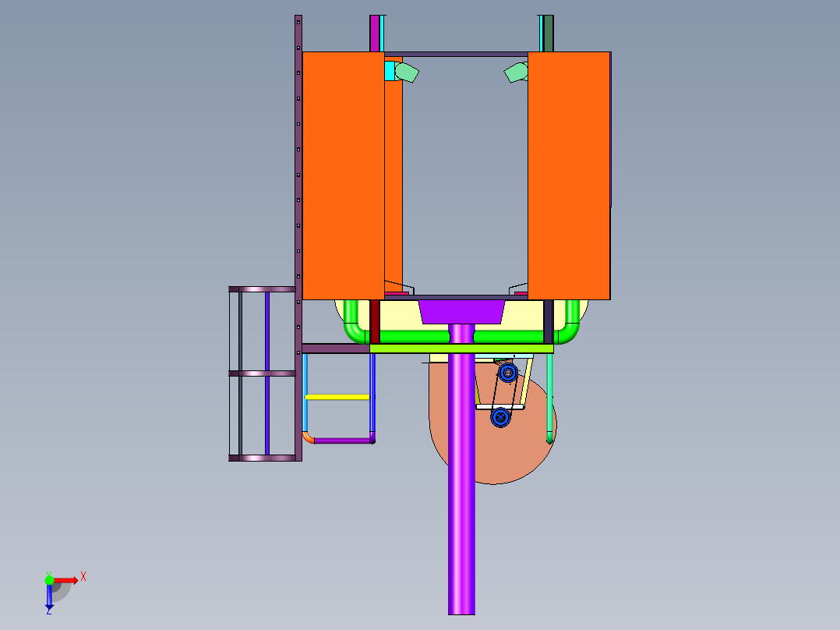Select the right large orange panel
The height and width of the screenshot is (630, 840).
point(569,176)
